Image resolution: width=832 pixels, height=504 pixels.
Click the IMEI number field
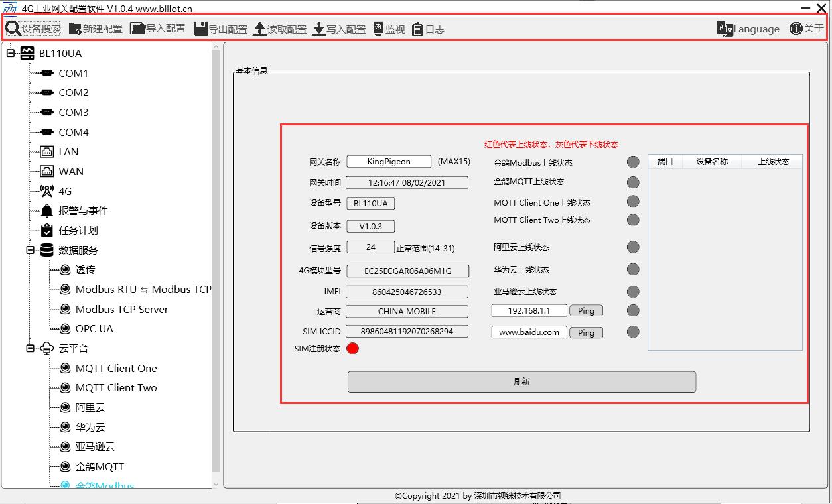click(407, 292)
